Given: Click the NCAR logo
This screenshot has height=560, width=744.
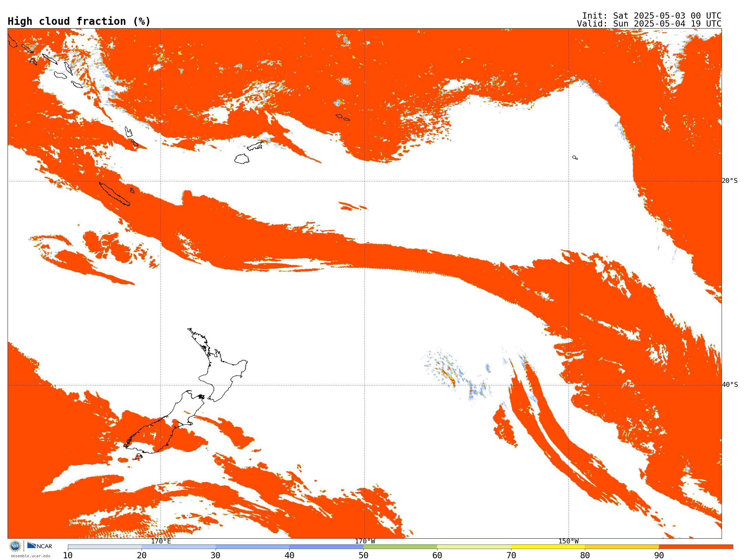Looking at the screenshot, I should 40,546.
